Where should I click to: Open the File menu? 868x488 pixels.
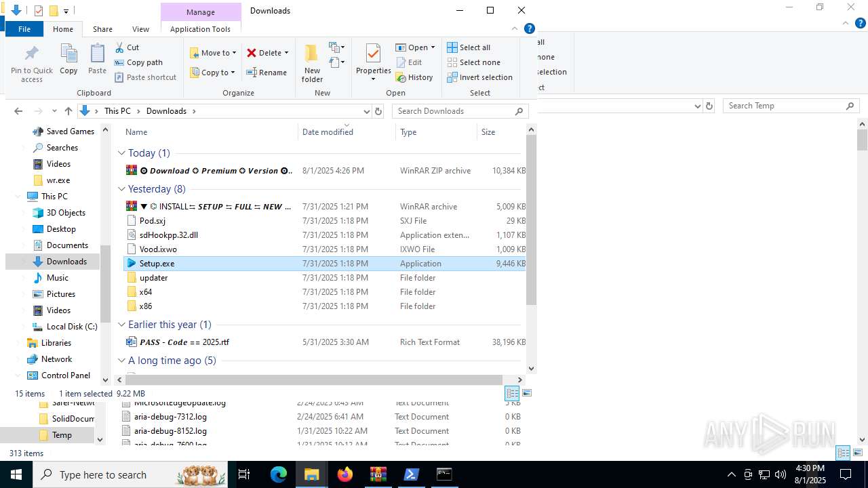(24, 29)
